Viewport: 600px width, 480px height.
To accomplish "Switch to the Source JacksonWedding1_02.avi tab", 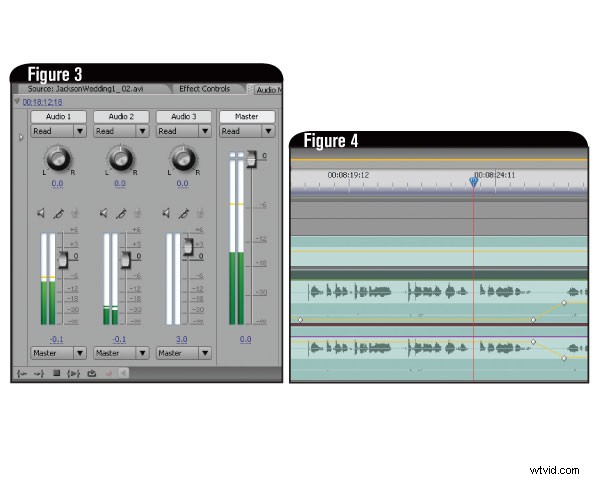I will (85, 89).
